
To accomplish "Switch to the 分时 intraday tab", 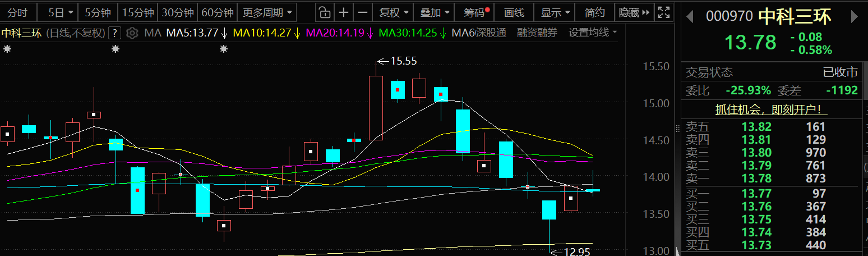I will 17,12.
